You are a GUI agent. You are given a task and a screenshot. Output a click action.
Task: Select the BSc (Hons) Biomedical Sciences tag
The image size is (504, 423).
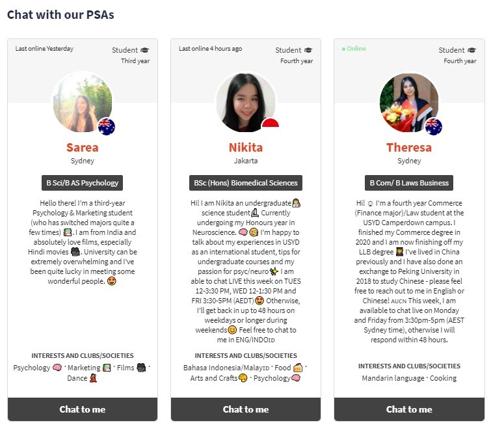click(x=246, y=183)
